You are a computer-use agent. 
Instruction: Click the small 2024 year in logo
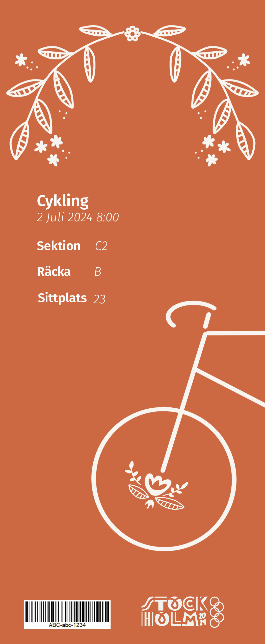tap(203, 619)
